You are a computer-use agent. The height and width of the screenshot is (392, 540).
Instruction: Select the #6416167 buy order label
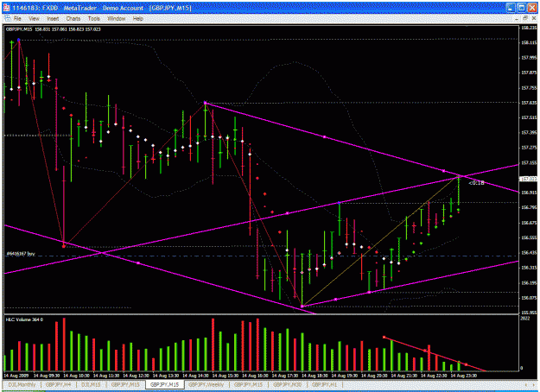tap(21, 254)
